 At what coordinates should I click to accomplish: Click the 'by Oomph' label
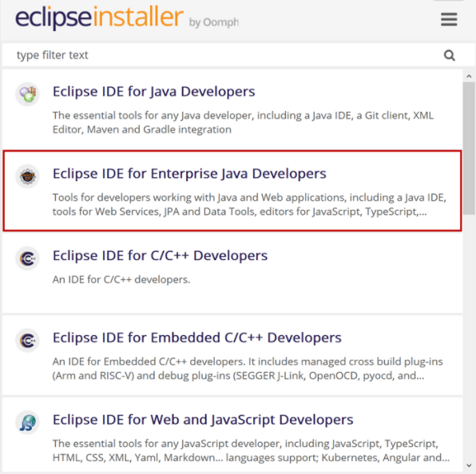tap(214, 22)
